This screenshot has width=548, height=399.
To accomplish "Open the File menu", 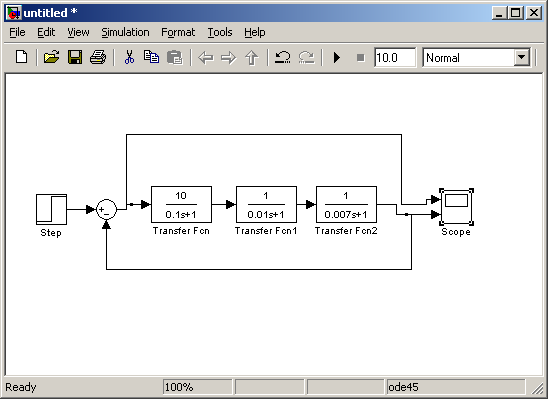I will 17,32.
